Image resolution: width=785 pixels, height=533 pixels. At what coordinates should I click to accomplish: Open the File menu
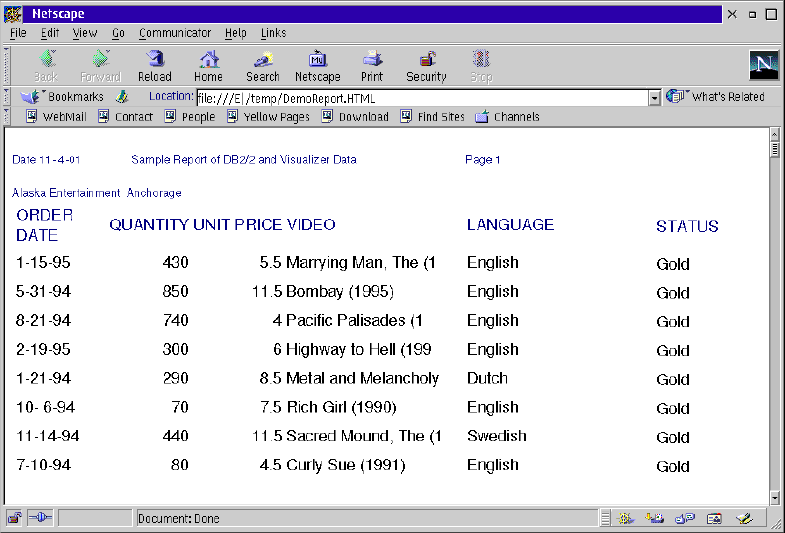coord(18,33)
